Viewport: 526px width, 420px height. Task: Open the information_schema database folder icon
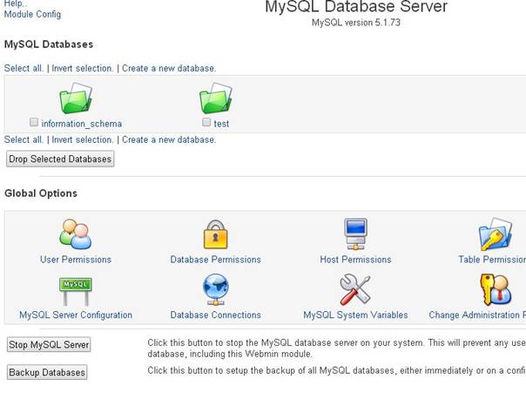[x=76, y=98]
